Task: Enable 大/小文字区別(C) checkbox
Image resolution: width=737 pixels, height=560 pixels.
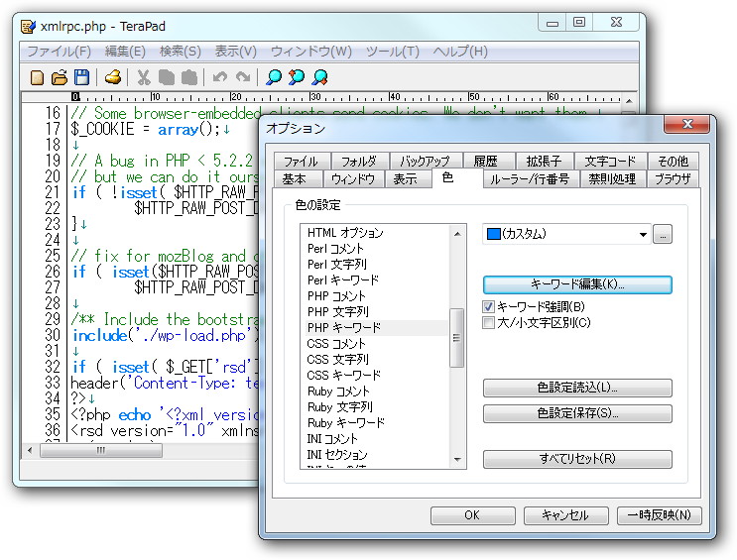Action: click(488, 323)
